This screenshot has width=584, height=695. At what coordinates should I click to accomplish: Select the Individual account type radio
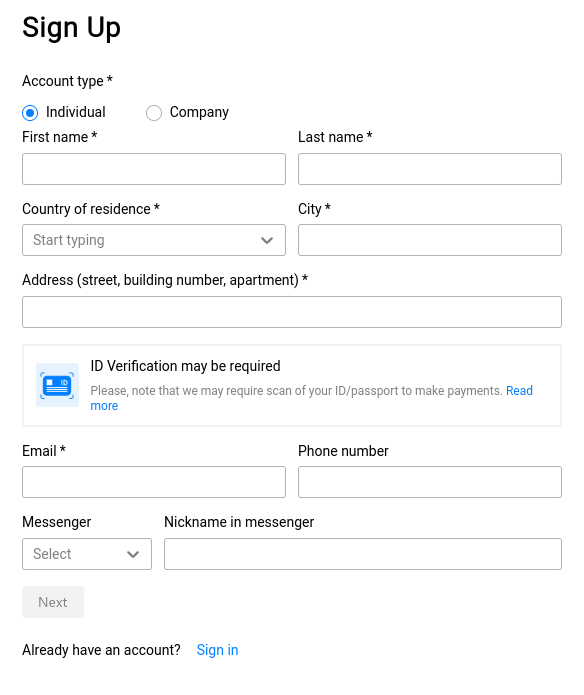click(30, 113)
